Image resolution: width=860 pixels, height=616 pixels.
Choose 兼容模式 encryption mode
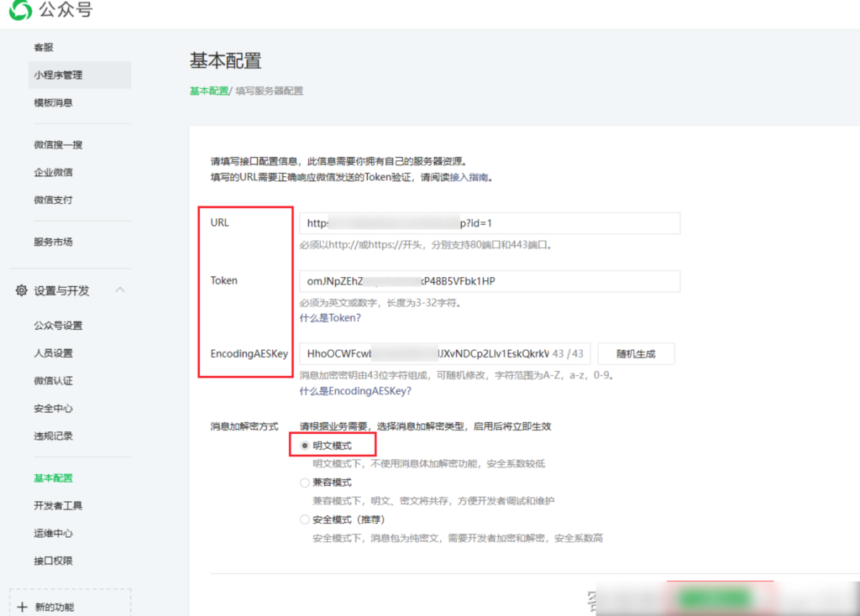303,483
